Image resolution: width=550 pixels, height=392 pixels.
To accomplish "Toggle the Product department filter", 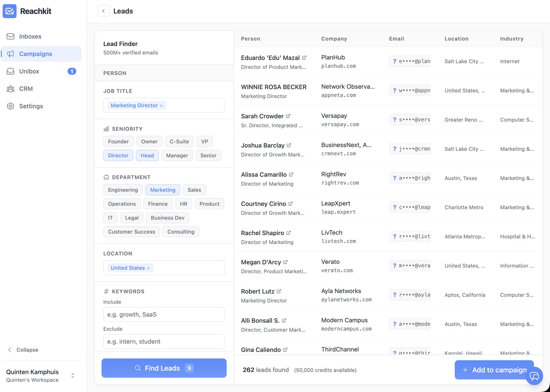I will click(x=209, y=204).
